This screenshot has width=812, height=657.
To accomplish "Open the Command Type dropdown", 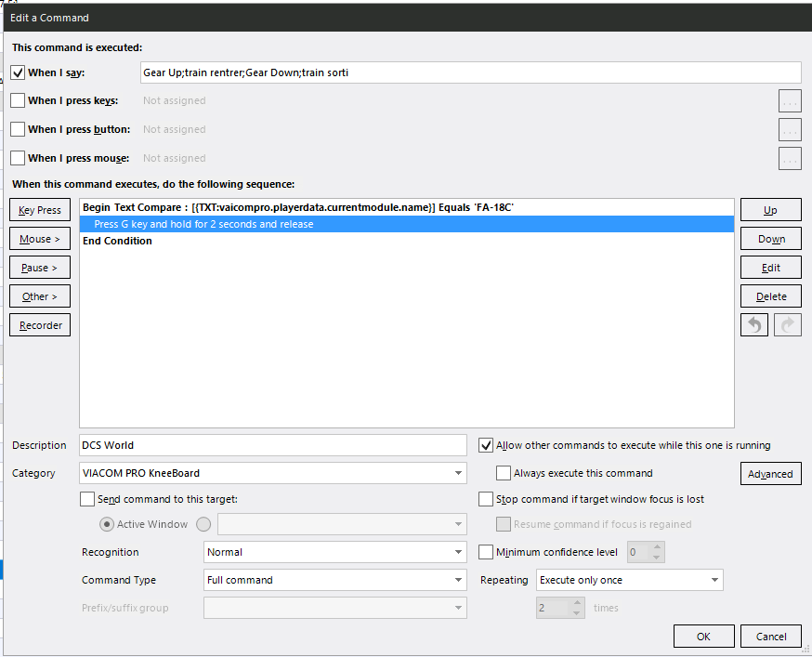I will pyautogui.click(x=335, y=580).
